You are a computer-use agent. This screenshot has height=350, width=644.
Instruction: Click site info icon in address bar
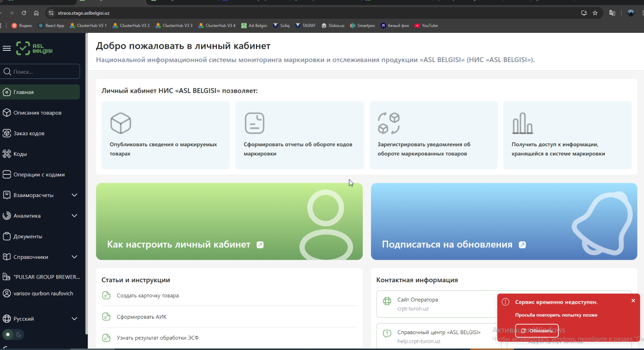(x=51, y=13)
